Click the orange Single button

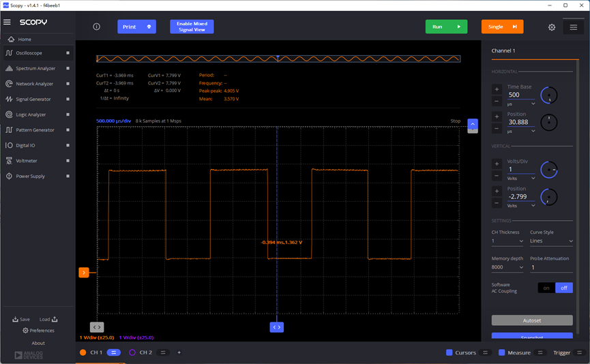pos(502,27)
